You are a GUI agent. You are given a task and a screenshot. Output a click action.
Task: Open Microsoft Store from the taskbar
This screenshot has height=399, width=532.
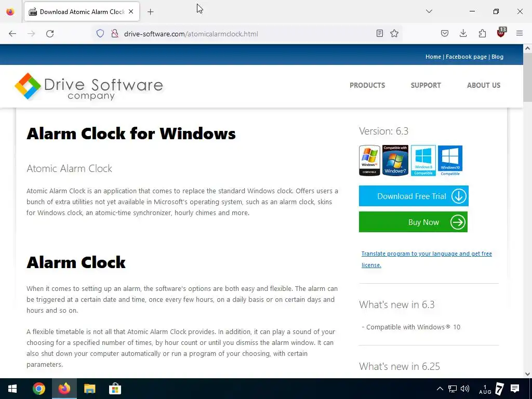click(x=115, y=389)
